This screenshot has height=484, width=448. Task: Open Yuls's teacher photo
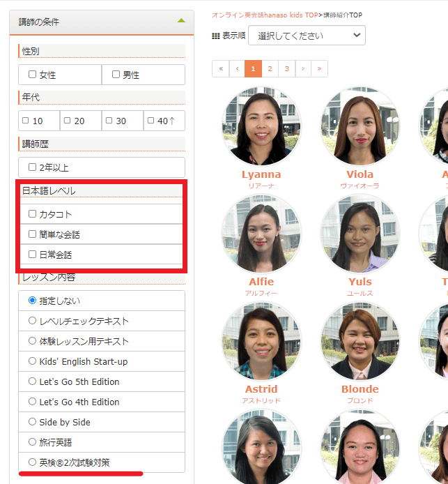pyautogui.click(x=360, y=234)
